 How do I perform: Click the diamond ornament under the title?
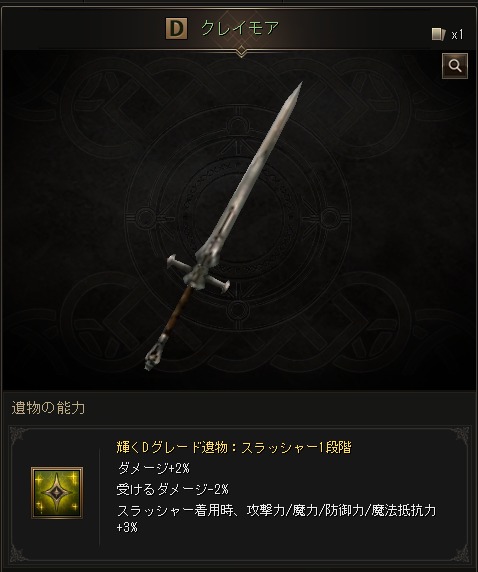click(241, 51)
